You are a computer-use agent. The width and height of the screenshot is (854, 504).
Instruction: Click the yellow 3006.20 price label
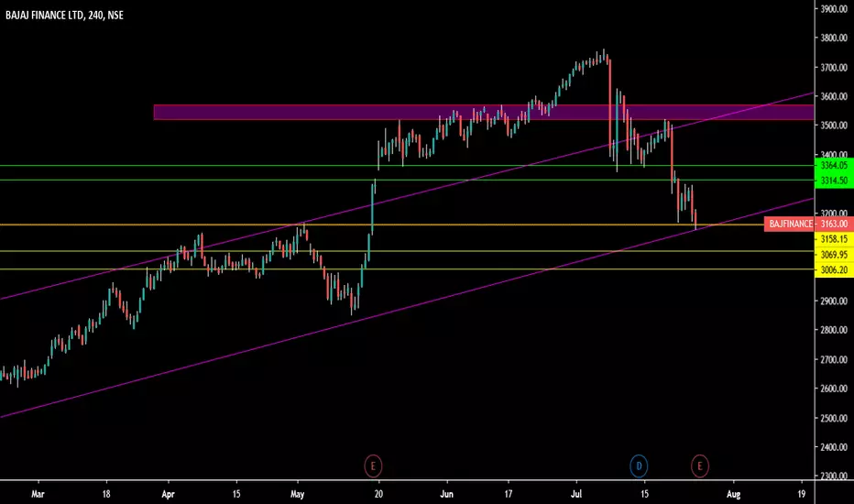[834, 269]
